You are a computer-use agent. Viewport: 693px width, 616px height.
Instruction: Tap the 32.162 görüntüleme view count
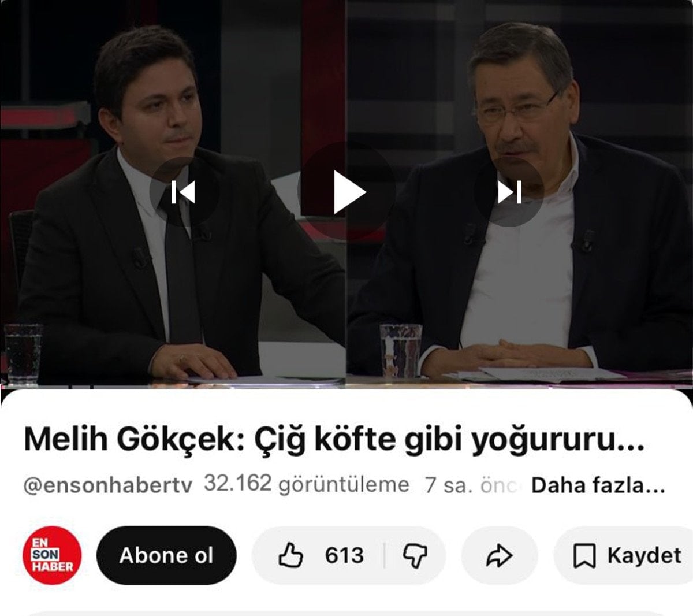[306, 484]
